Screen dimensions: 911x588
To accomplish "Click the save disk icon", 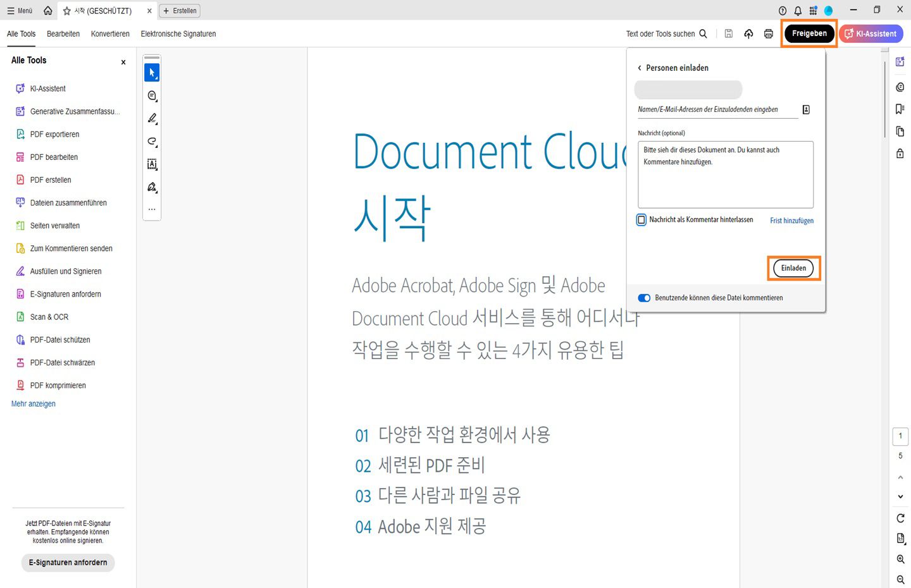I will click(729, 34).
